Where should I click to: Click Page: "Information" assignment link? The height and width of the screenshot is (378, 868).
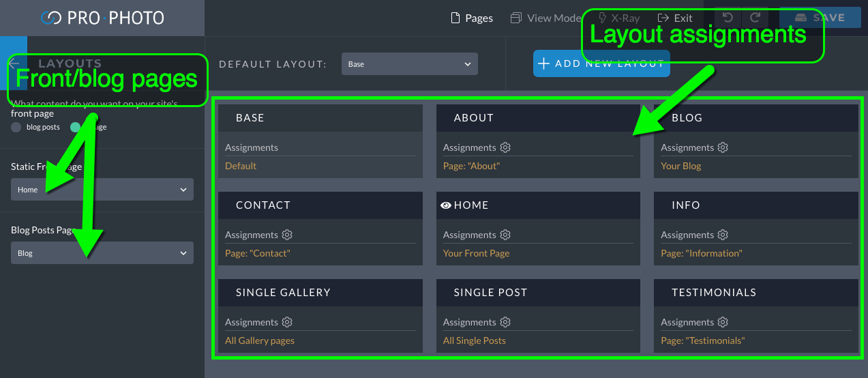702,253
